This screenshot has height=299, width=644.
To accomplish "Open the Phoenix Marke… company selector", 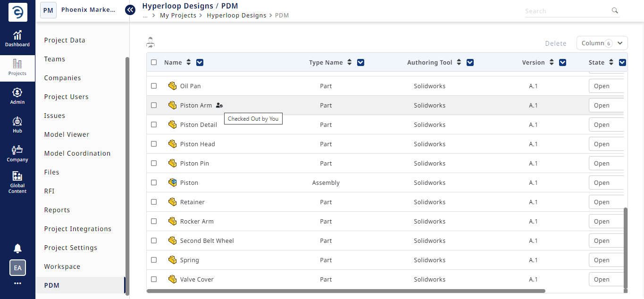I will pyautogui.click(x=78, y=9).
